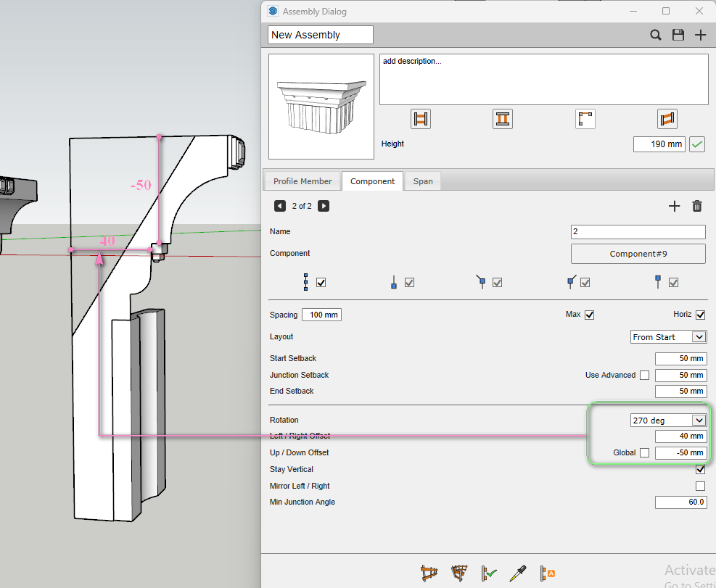Click the save assembly floppy disk icon
Viewport: 716px width, 588px height.
tap(678, 35)
